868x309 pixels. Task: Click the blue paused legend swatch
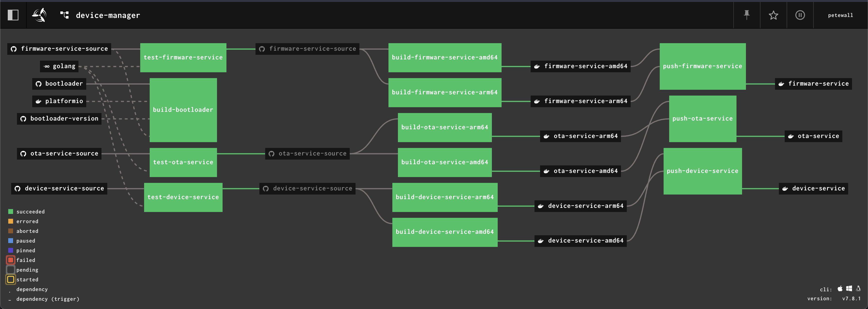pyautogui.click(x=10, y=241)
